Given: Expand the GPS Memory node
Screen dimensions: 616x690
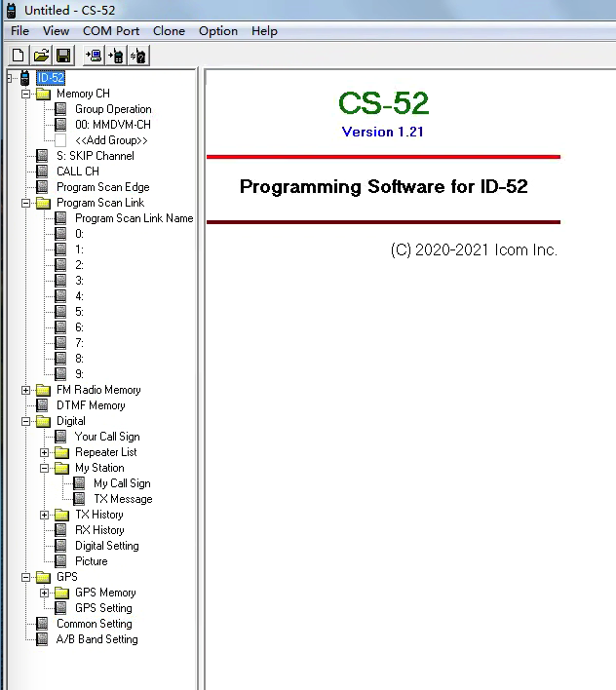Looking at the screenshot, I should (45, 593).
